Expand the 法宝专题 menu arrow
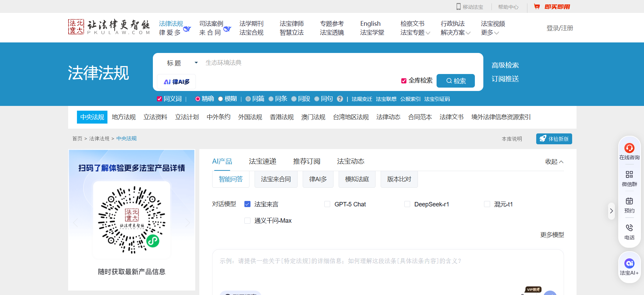This screenshot has height=295, width=644. (428, 33)
